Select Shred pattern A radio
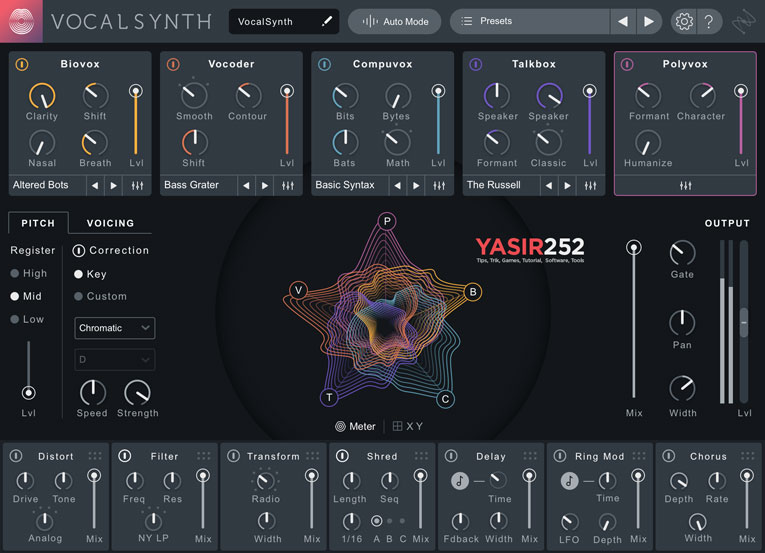The width and height of the screenshot is (765, 553). [377, 521]
